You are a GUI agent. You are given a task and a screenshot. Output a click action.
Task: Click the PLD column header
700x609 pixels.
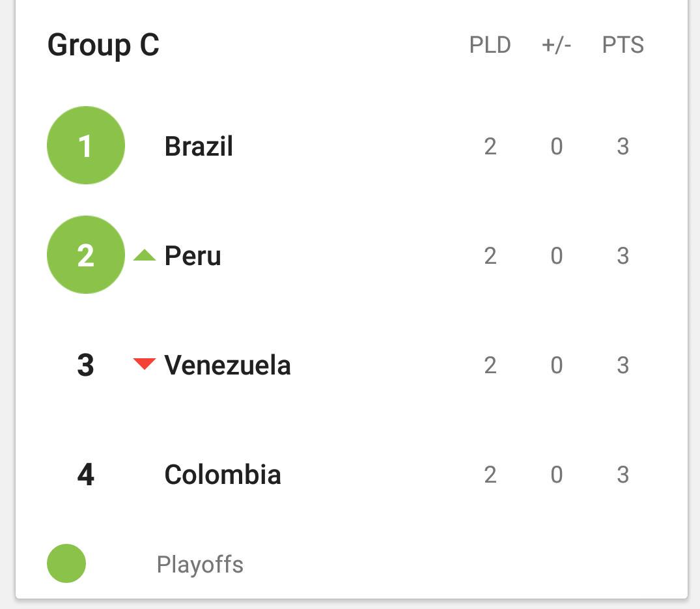490,46
